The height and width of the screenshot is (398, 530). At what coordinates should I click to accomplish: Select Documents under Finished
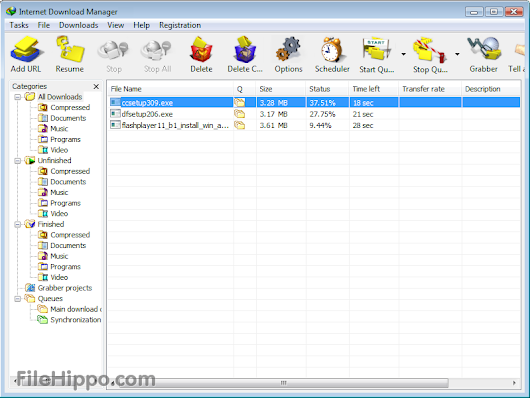[68, 245]
